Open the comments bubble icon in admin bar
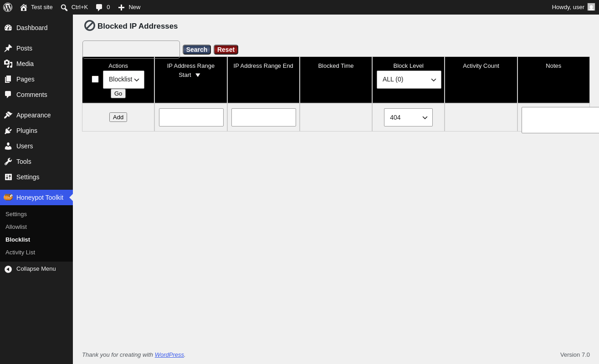The height and width of the screenshot is (364, 599). [x=99, y=7]
